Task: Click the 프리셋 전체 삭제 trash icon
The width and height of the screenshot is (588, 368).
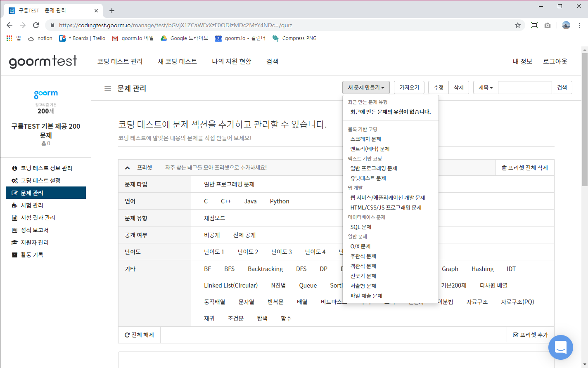Action: (x=503, y=167)
